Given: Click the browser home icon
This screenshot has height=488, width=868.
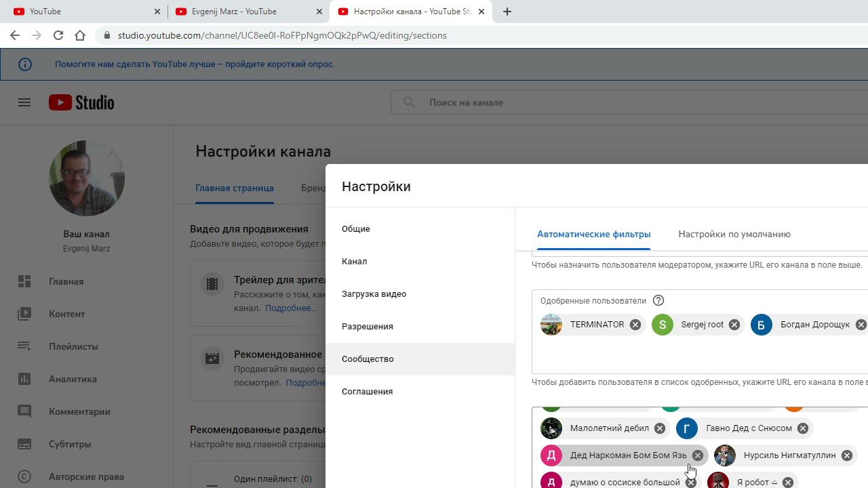Looking at the screenshot, I should point(80,35).
